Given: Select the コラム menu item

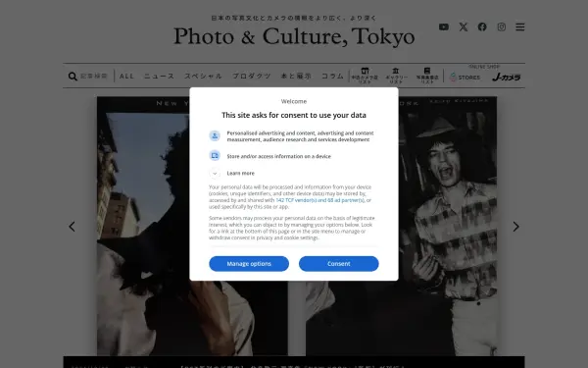Looking at the screenshot, I should click(x=332, y=76).
